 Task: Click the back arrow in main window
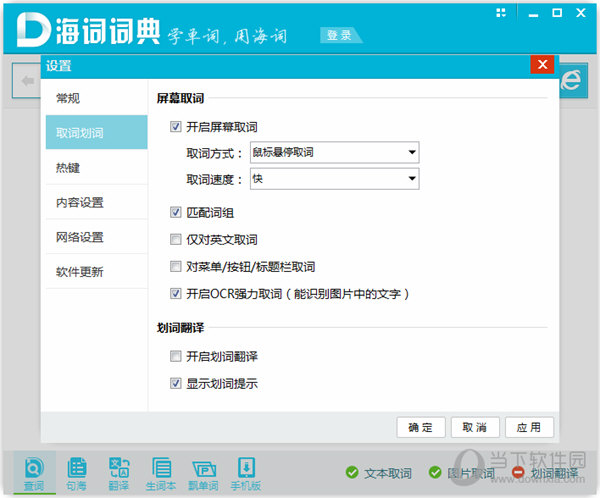coord(28,81)
